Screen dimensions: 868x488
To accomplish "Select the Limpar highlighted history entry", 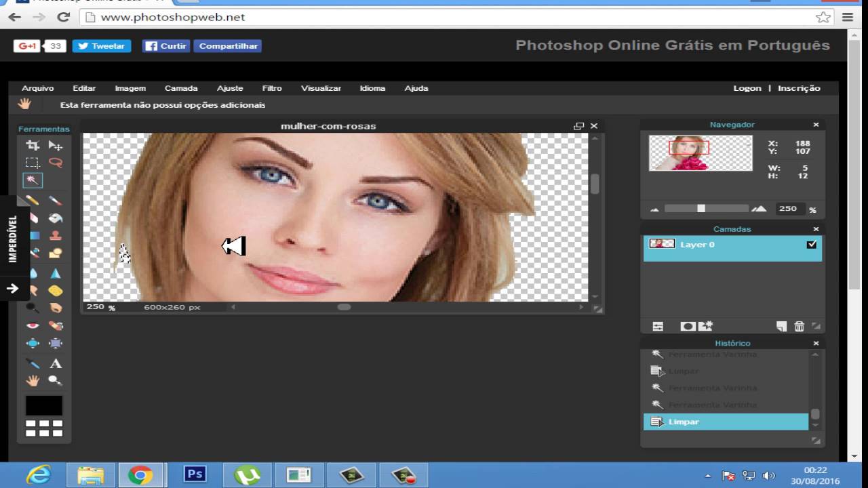I will coord(726,422).
